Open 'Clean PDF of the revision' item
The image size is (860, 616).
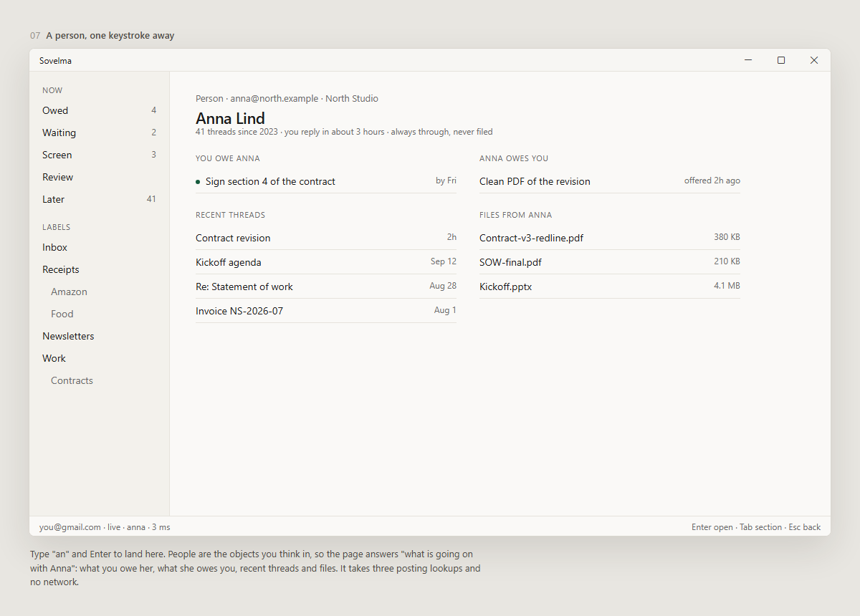point(610,181)
